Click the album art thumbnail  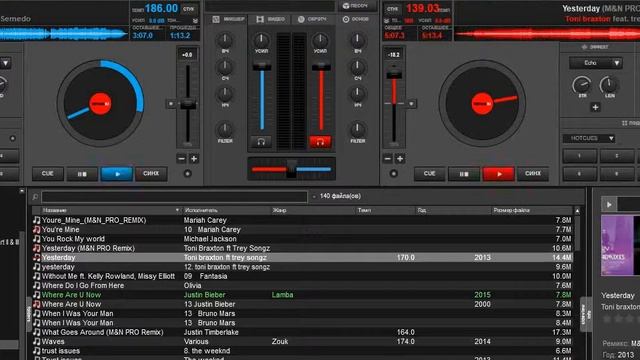point(620,246)
